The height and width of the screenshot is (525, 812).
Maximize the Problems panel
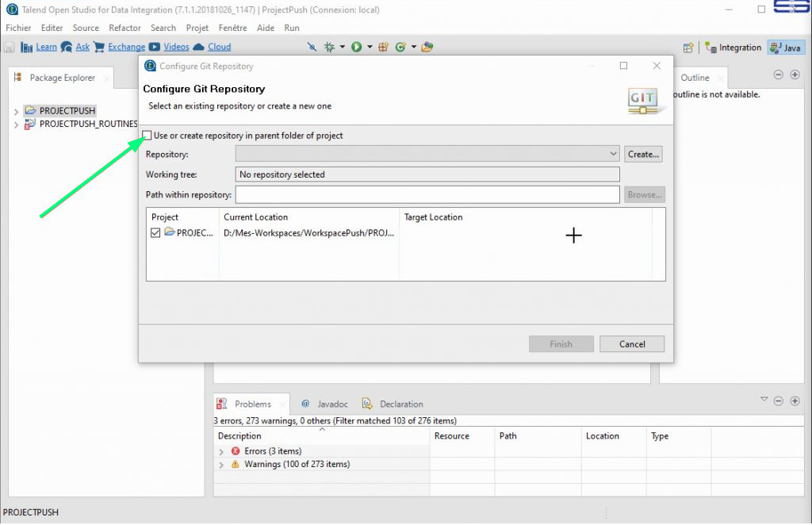pos(795,400)
